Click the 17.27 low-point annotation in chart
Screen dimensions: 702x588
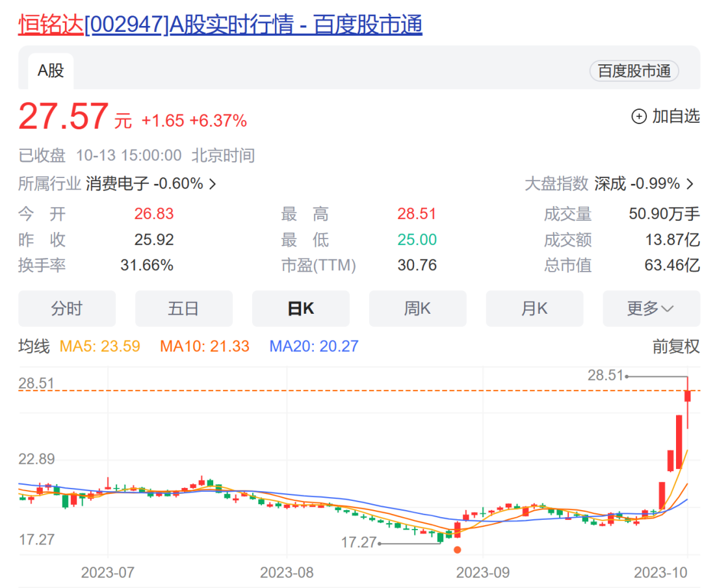pyautogui.click(x=359, y=543)
